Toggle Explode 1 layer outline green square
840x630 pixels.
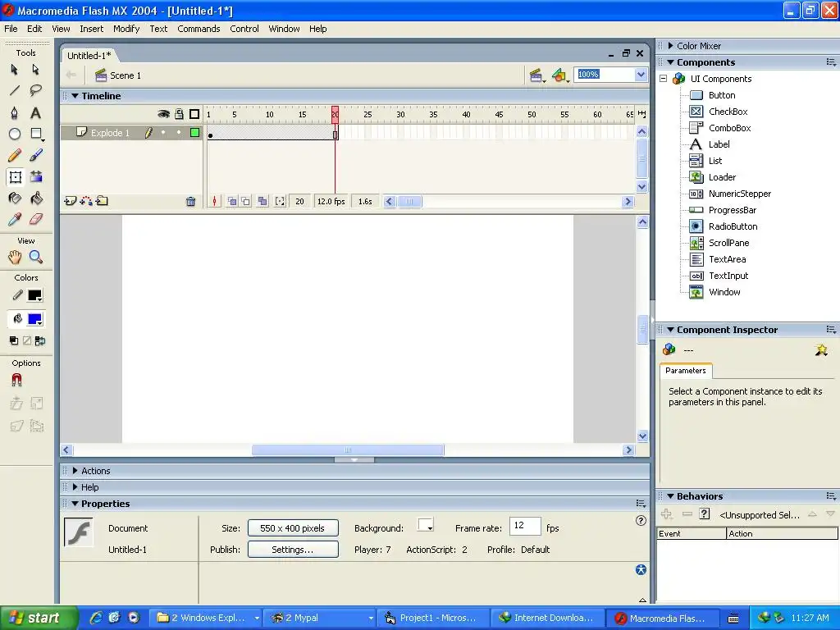(x=195, y=132)
